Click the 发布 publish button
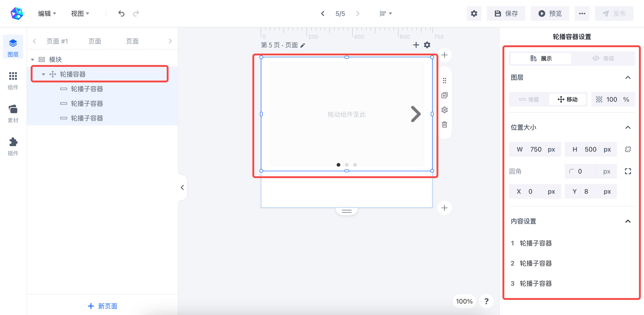 pos(614,14)
